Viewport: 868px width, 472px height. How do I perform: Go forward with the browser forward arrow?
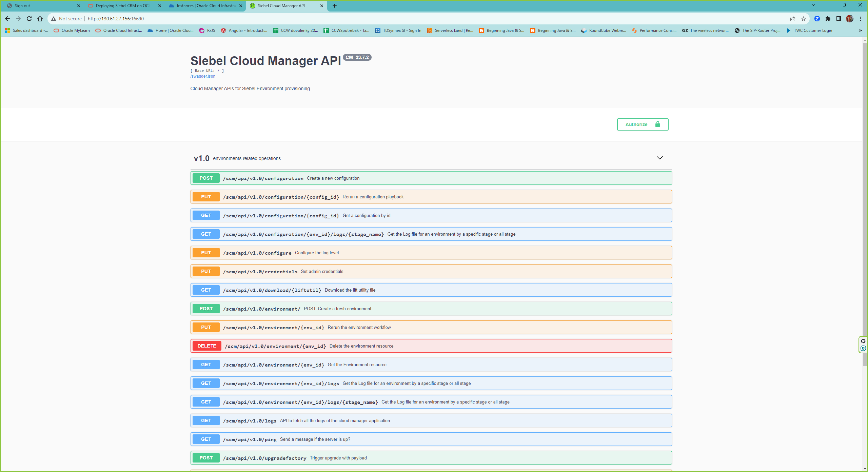18,19
